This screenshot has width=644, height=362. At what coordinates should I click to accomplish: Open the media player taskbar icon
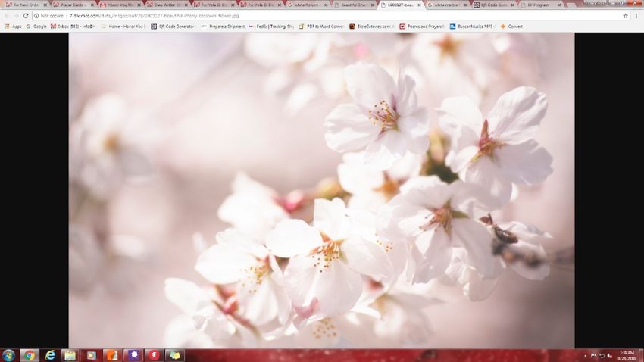tap(92, 355)
